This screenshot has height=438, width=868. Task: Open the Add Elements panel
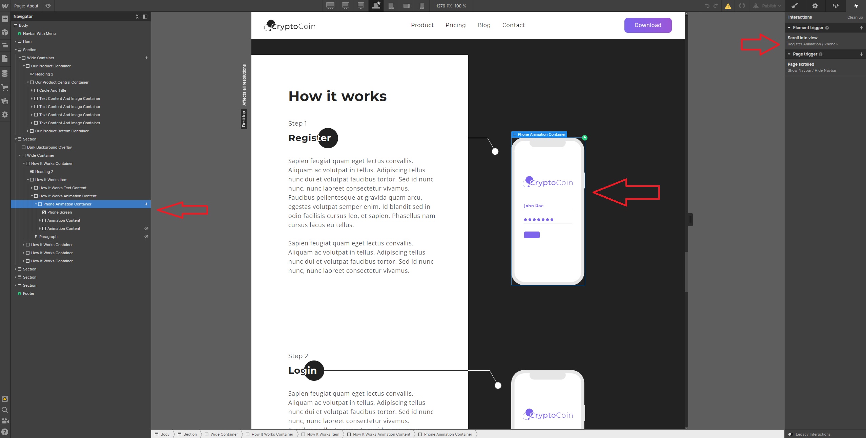pyautogui.click(x=5, y=19)
